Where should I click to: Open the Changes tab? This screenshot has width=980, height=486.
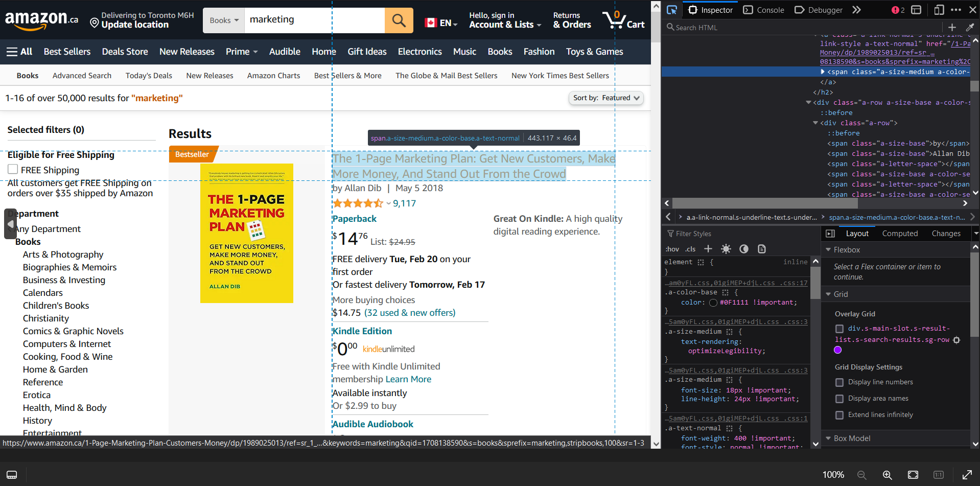pyautogui.click(x=946, y=234)
